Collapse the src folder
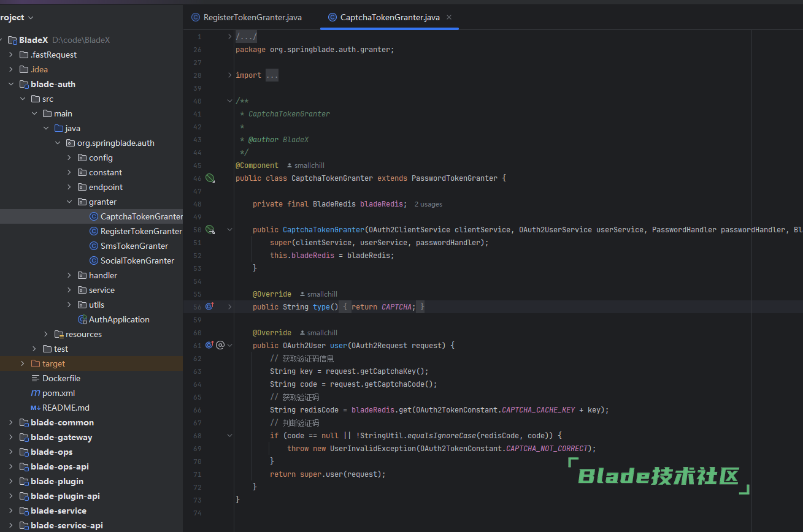The image size is (803, 532). 22,99
